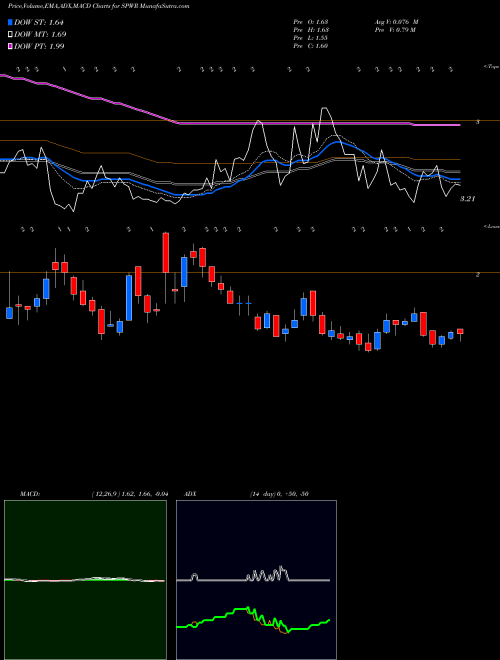Click the axis label '2' on price chart
This screenshot has width=500, height=660.
click(478, 274)
